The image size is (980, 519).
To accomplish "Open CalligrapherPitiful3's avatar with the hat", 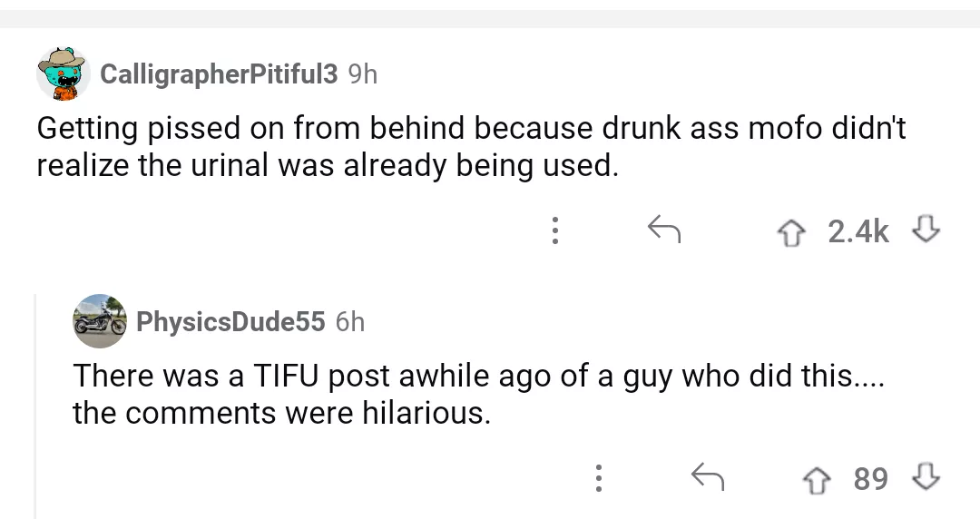I will point(63,73).
